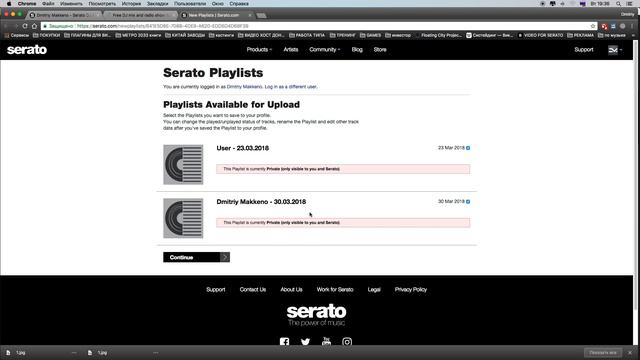The image size is (640, 360).
Task: Switch to the Dmitriy Makkeno - Serato tab
Action: (63, 15)
